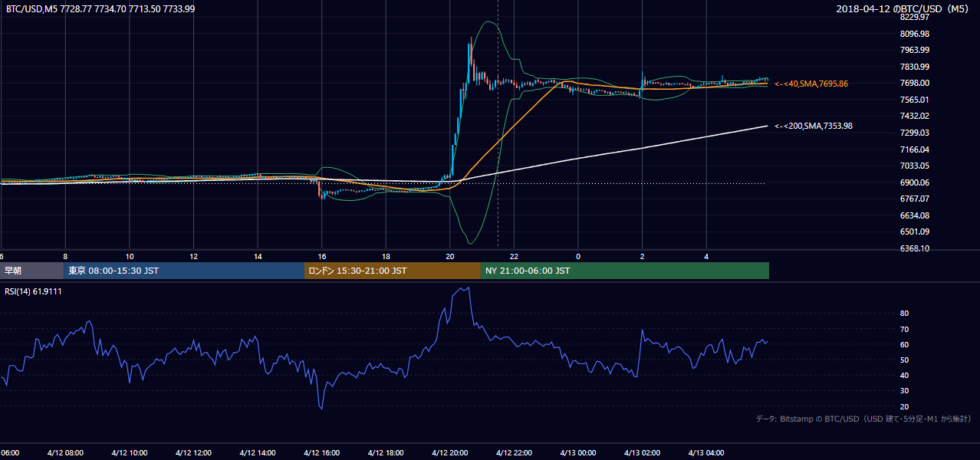Click the 8229.97 price axis label

(x=915, y=18)
